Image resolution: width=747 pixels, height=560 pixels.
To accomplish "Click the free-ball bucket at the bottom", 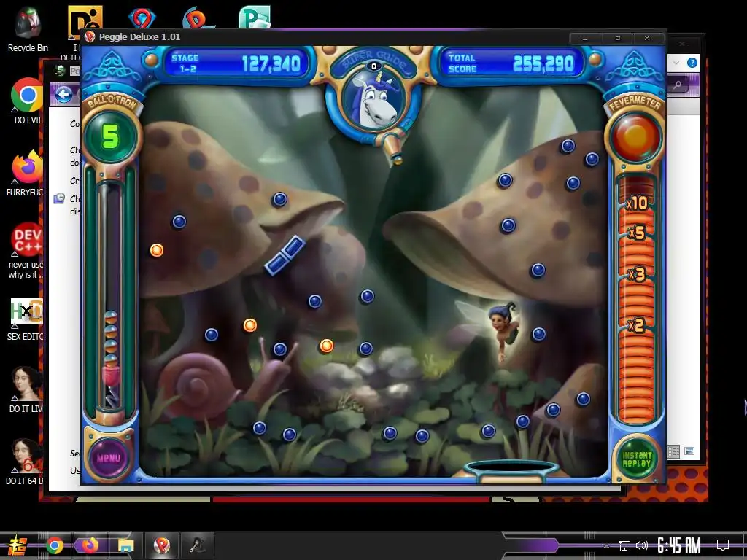I will tap(511, 470).
